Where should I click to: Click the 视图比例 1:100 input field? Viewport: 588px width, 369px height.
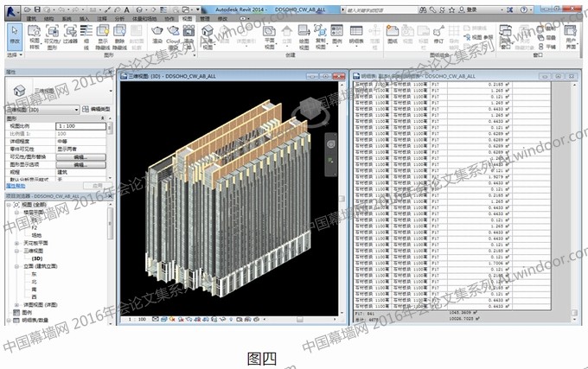(81, 127)
